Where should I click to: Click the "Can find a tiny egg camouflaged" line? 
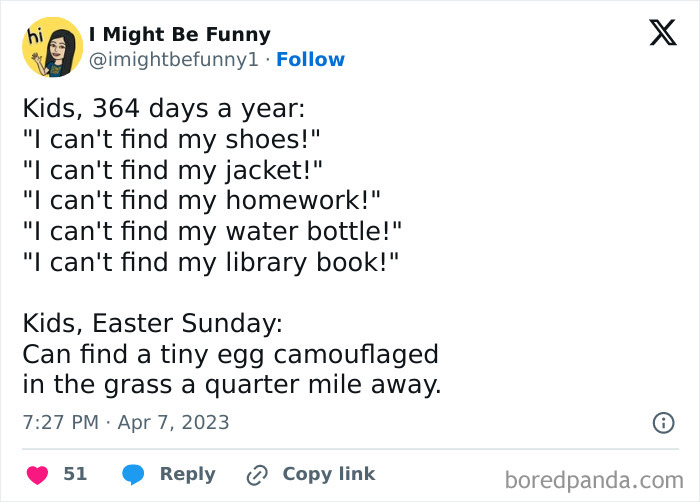coord(230,355)
